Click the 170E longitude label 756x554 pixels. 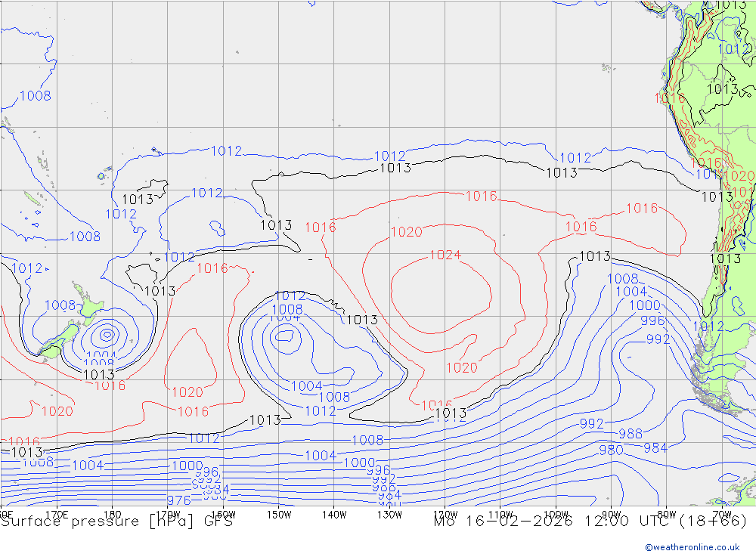(57, 515)
